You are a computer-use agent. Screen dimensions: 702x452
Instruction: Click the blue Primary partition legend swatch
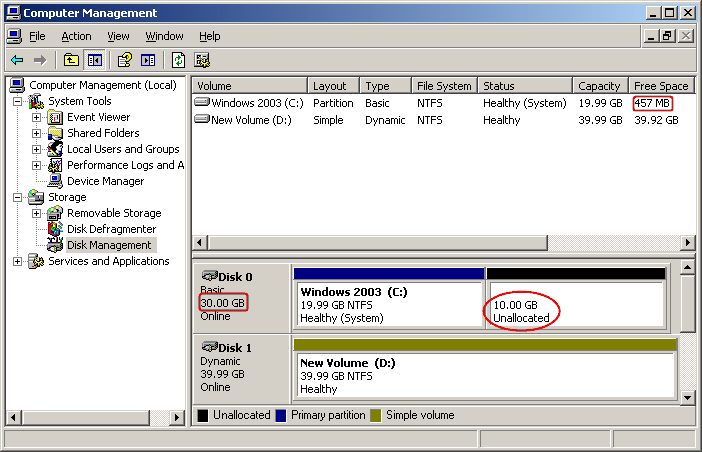click(x=281, y=416)
